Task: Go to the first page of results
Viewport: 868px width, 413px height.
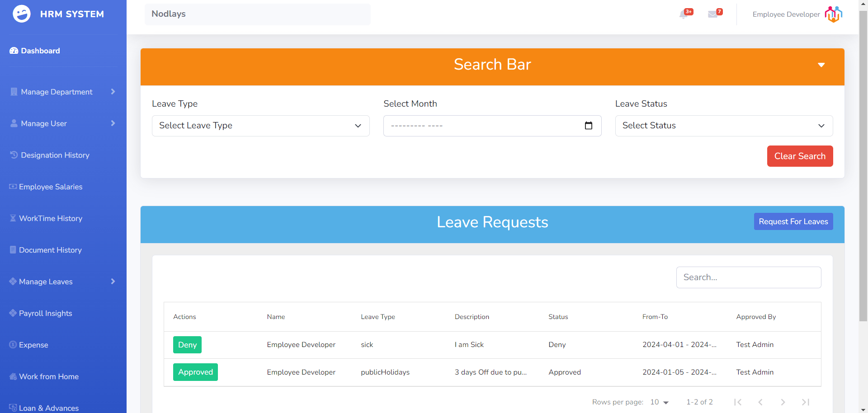Action: pyautogui.click(x=738, y=402)
